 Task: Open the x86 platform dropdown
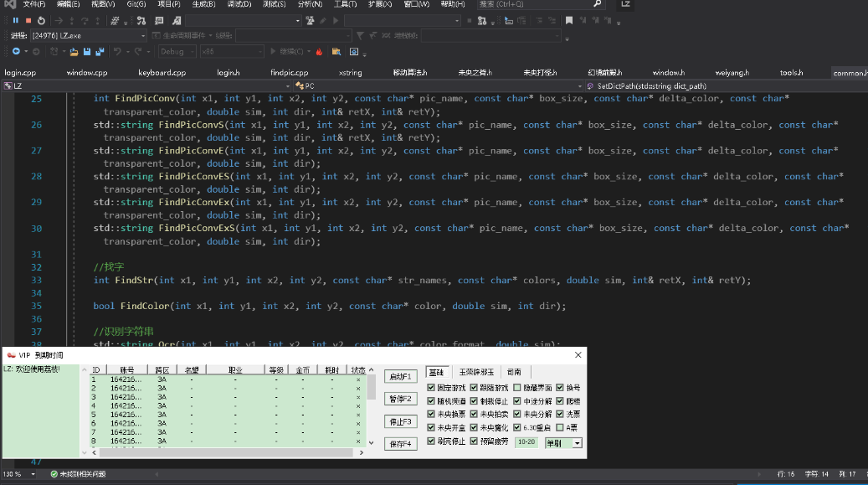(x=232, y=52)
